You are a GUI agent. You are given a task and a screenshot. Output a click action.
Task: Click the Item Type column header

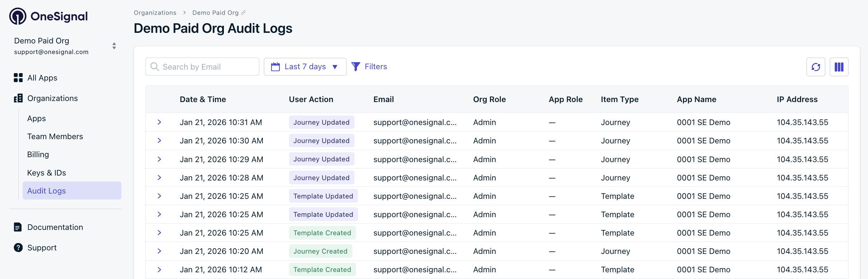coord(619,99)
